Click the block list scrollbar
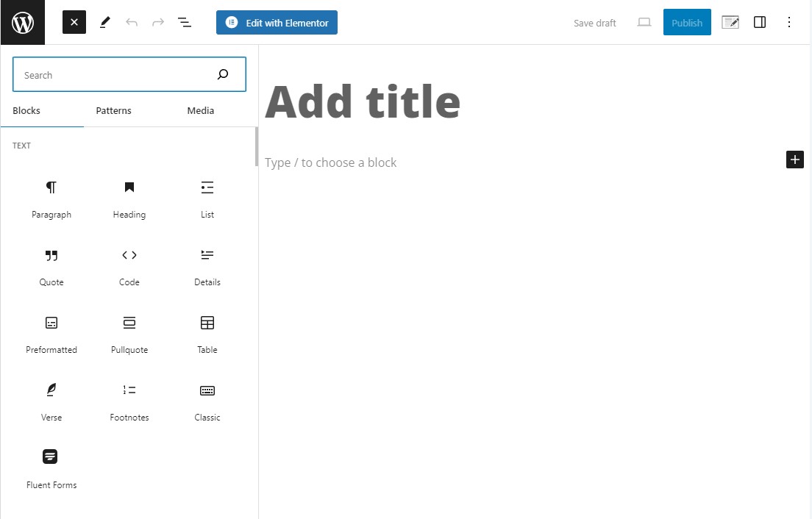 [x=257, y=146]
